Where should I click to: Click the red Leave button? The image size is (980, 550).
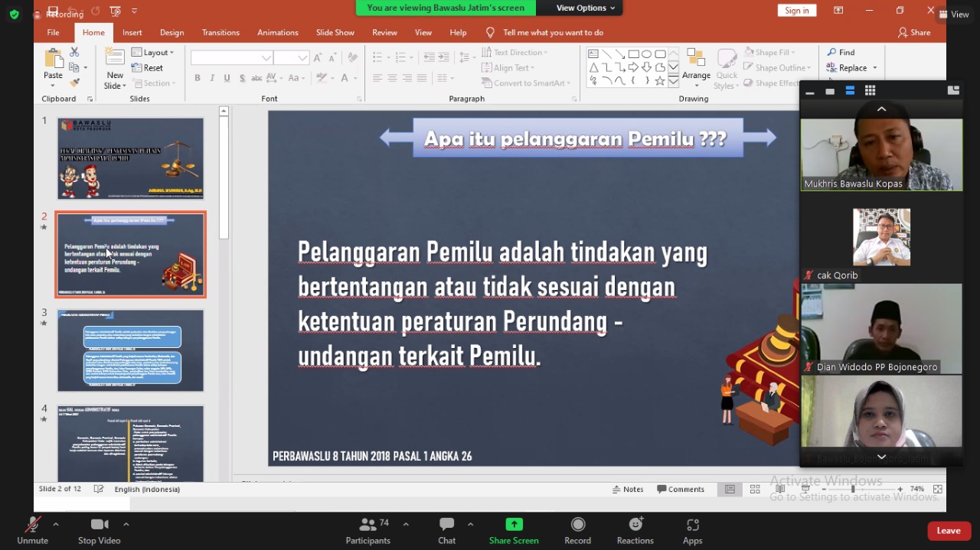pos(948,531)
